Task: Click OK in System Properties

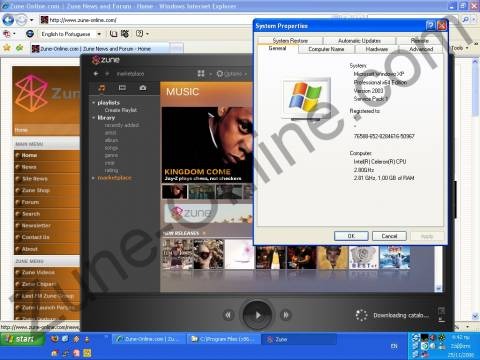Action: 351,236
